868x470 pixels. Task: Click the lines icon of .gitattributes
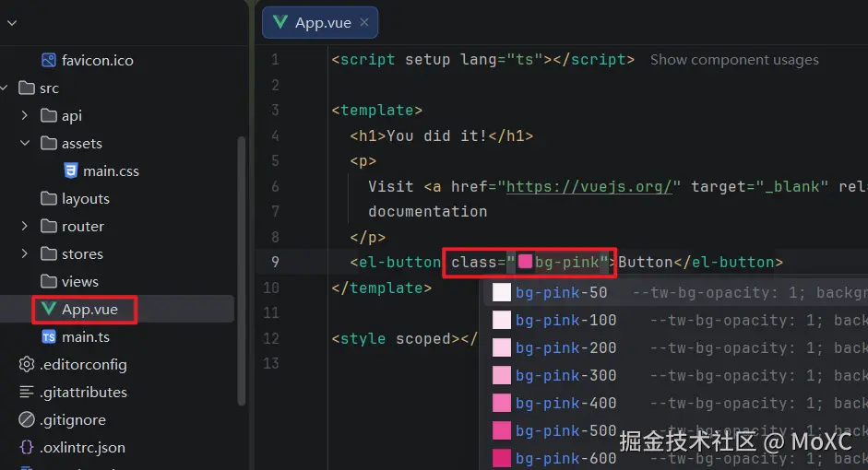[x=27, y=392]
